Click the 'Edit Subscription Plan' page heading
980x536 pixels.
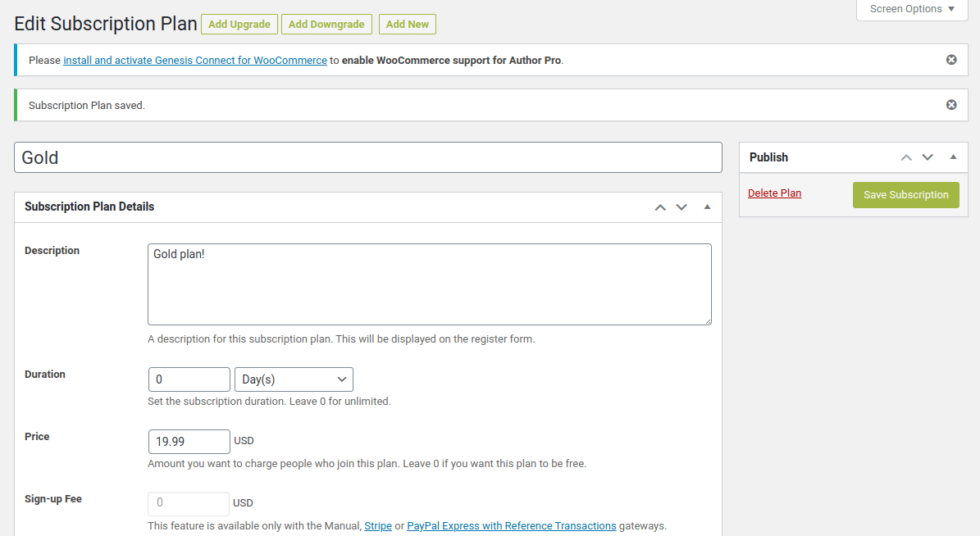point(106,24)
